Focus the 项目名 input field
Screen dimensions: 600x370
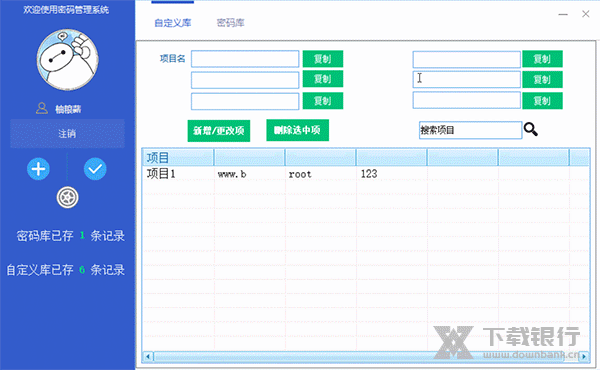(x=245, y=59)
